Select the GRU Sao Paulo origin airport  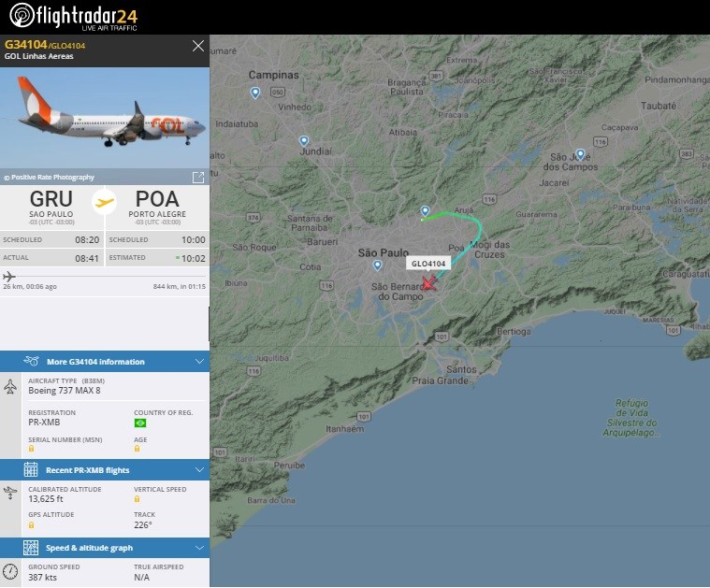[x=51, y=207]
